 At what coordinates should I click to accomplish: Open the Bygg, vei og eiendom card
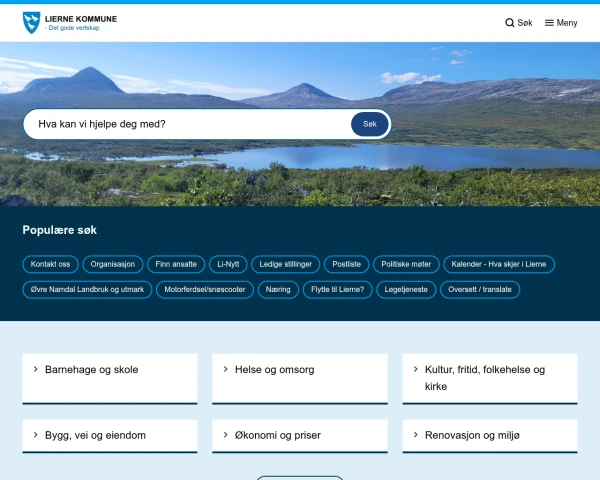(x=110, y=436)
